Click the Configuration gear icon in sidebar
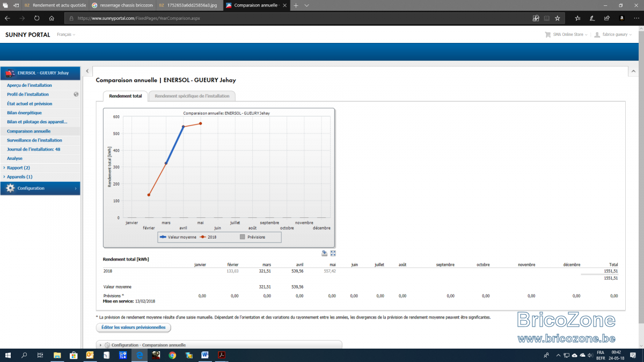 (10, 188)
